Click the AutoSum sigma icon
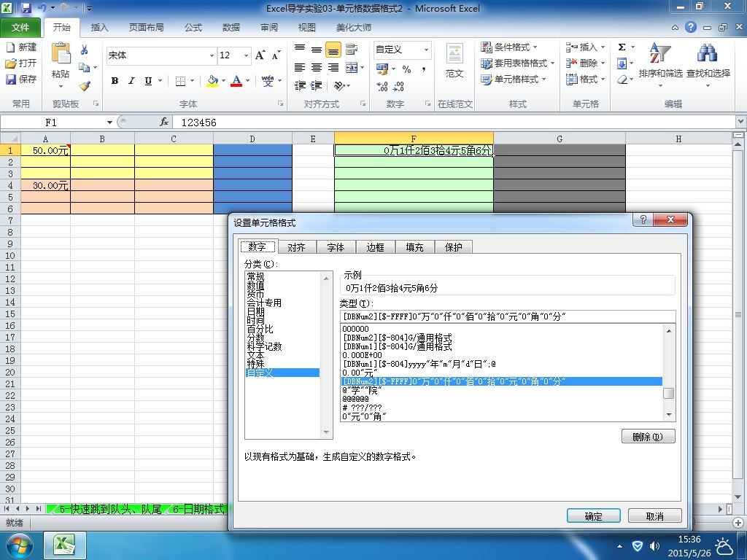This screenshot has height=560, width=747. coord(622,47)
